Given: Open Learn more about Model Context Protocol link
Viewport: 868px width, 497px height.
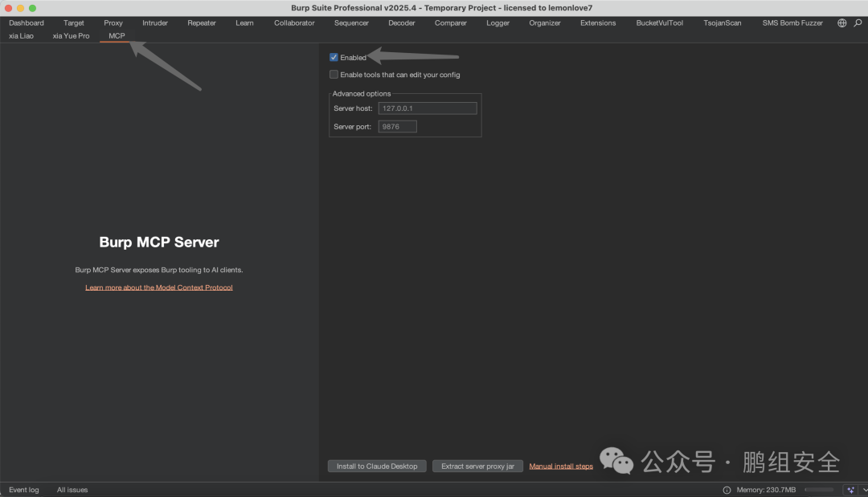Looking at the screenshot, I should 159,287.
